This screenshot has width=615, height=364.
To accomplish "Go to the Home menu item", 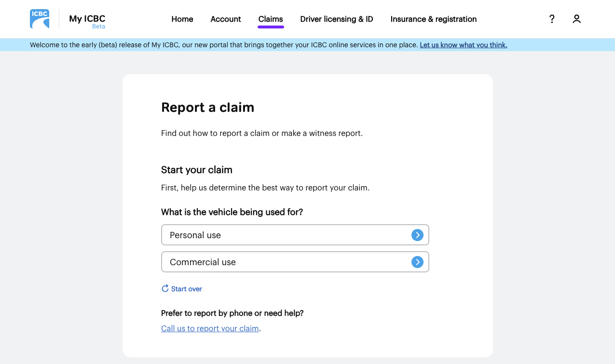I will coord(182,19).
